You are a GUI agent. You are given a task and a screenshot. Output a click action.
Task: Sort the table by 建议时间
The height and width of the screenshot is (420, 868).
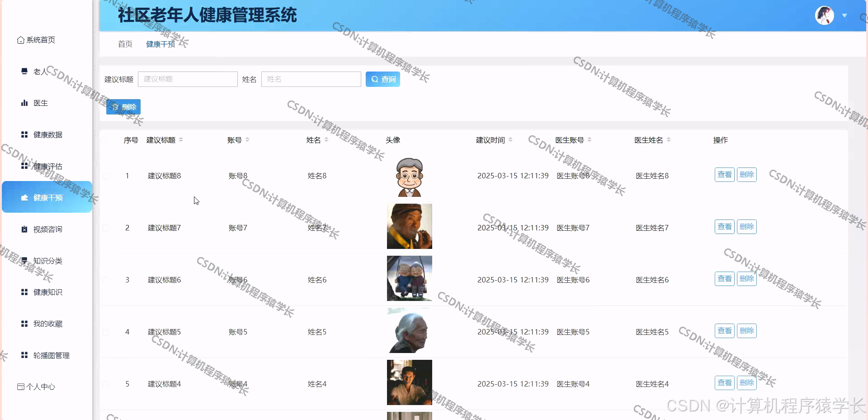click(x=510, y=140)
